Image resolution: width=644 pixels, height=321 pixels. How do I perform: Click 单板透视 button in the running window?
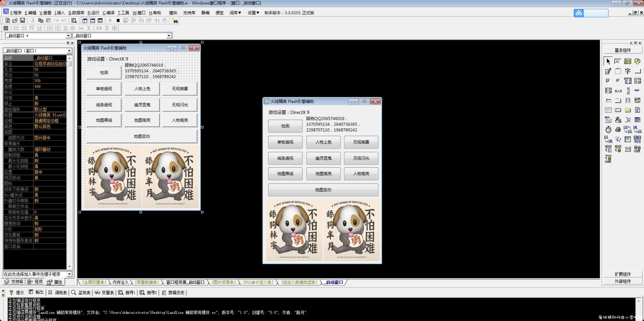tap(285, 142)
